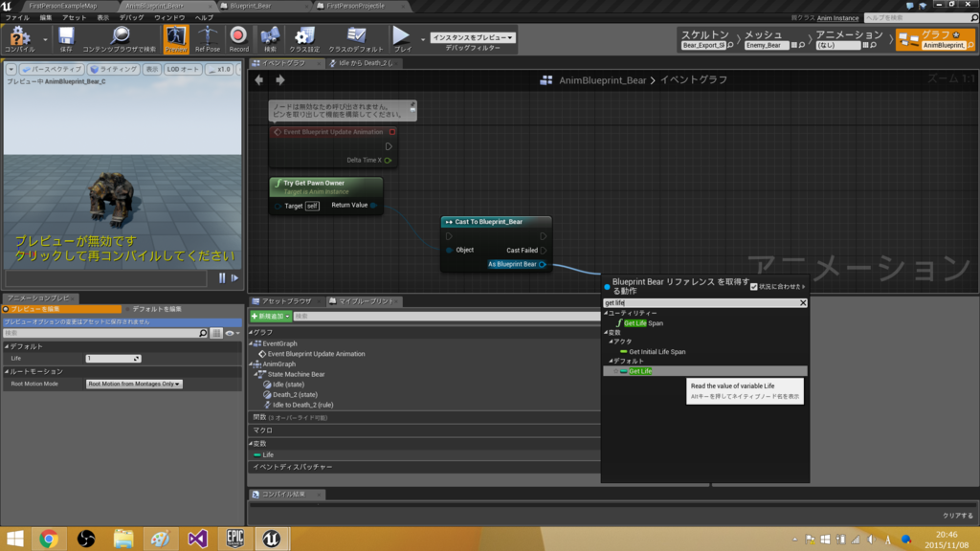Select Edit Defaults radio option
Screen dimensions: 980x551
(x=153, y=309)
